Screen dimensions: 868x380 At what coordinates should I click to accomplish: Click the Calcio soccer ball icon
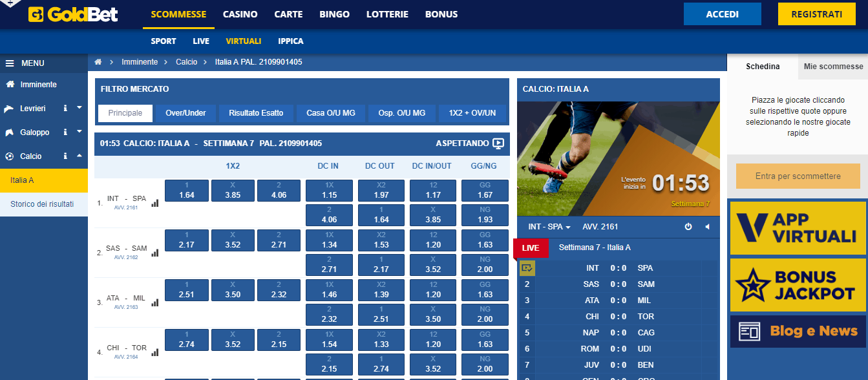tap(10, 156)
